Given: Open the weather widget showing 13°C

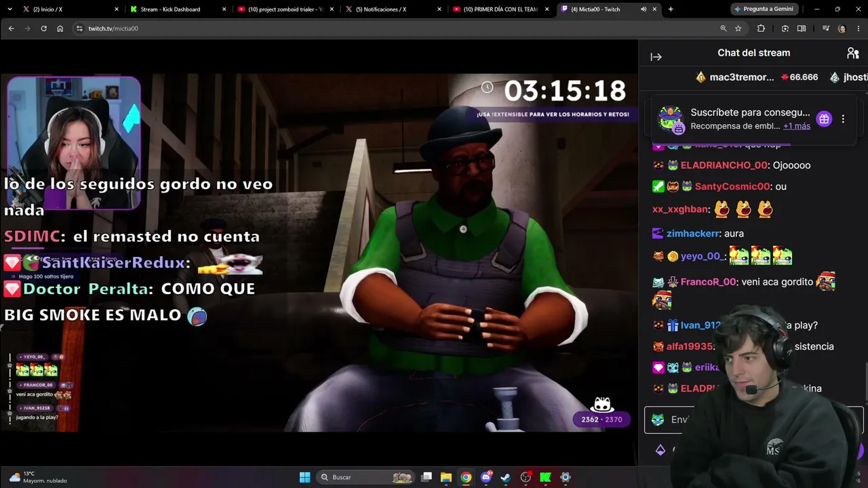Looking at the screenshot, I should [x=38, y=477].
